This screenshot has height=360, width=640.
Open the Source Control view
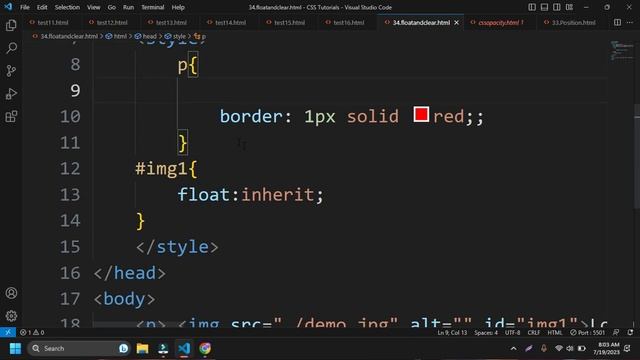point(11,71)
